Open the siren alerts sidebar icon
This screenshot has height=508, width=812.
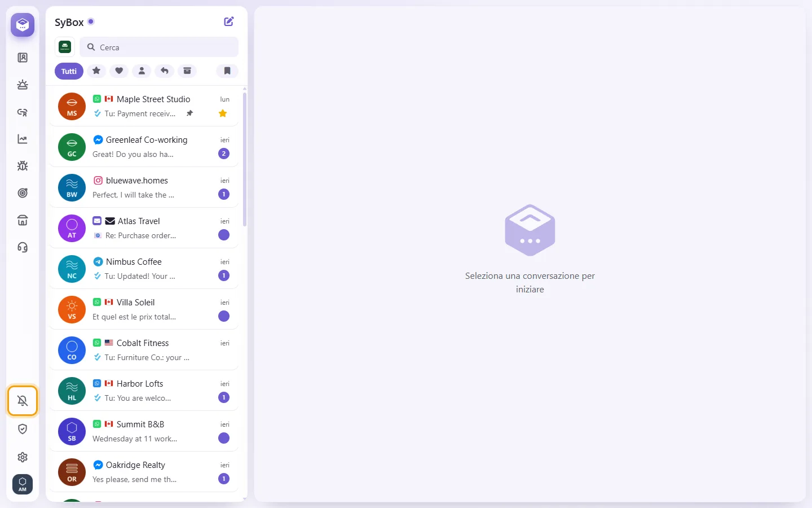coord(23,85)
